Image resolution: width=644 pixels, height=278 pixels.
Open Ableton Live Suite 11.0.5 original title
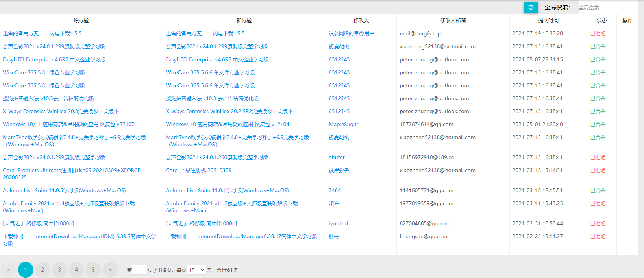pos(64,190)
